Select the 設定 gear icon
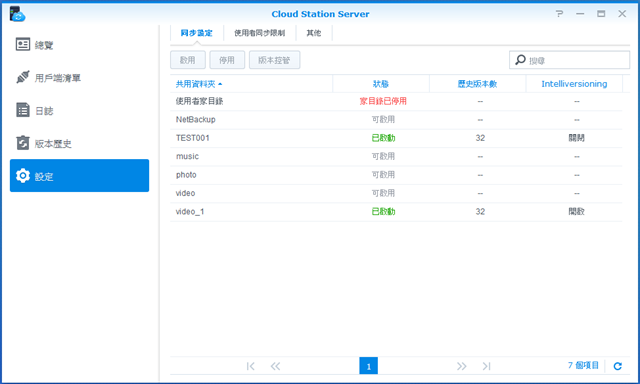Screen dimensions: 640x384 click(x=23, y=175)
